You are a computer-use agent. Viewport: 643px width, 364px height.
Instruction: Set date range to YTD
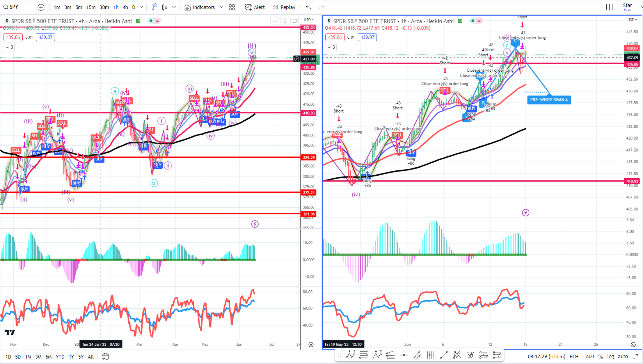point(60,357)
